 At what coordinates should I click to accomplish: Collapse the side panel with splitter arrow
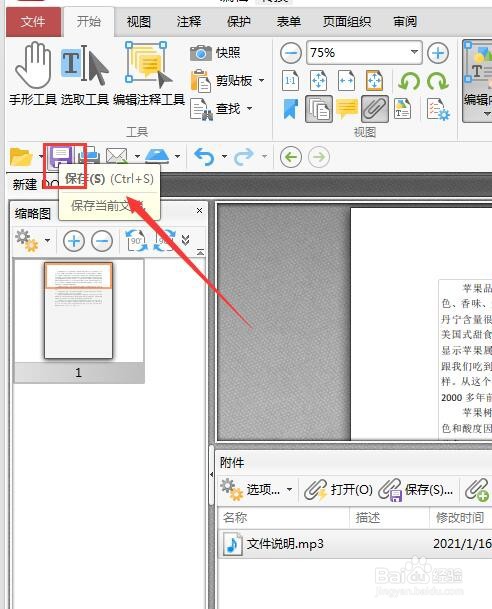[211, 474]
